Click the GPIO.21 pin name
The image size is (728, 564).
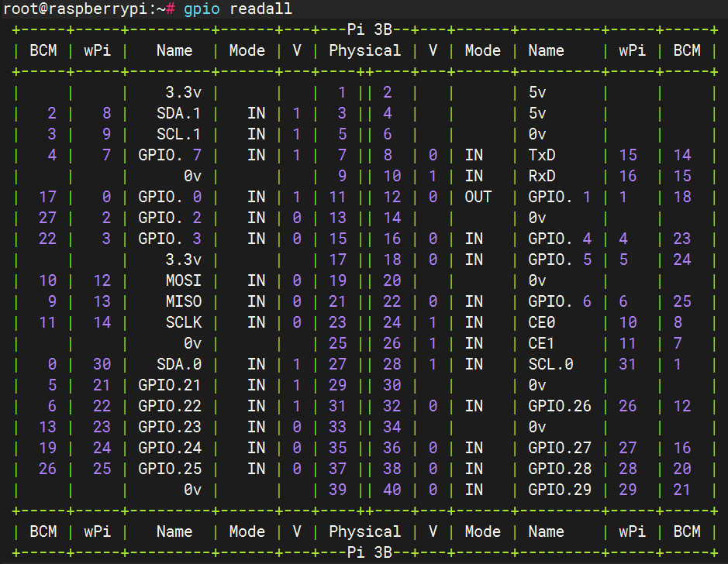(x=170, y=385)
